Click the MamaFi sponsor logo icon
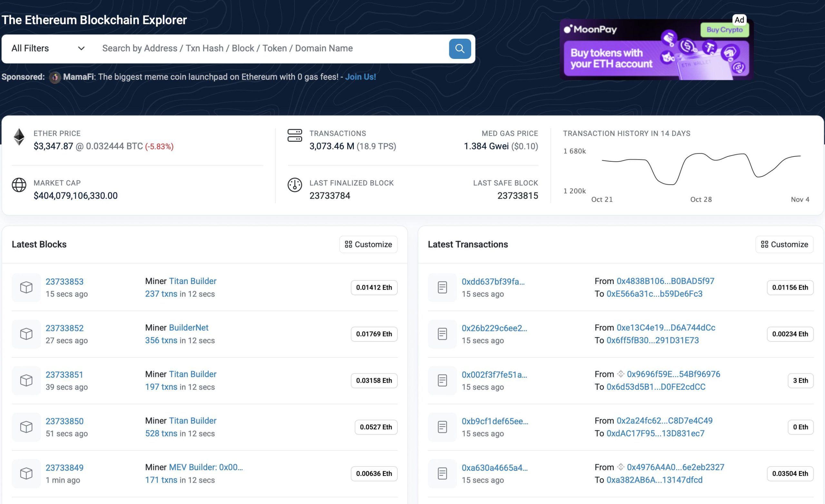Image resolution: width=825 pixels, height=504 pixels. [55, 77]
